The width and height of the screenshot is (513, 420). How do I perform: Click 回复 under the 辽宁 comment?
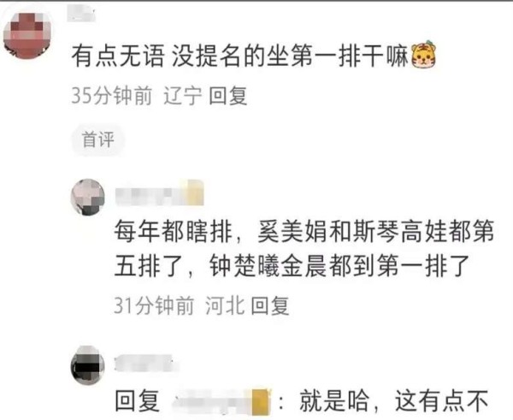point(227,96)
